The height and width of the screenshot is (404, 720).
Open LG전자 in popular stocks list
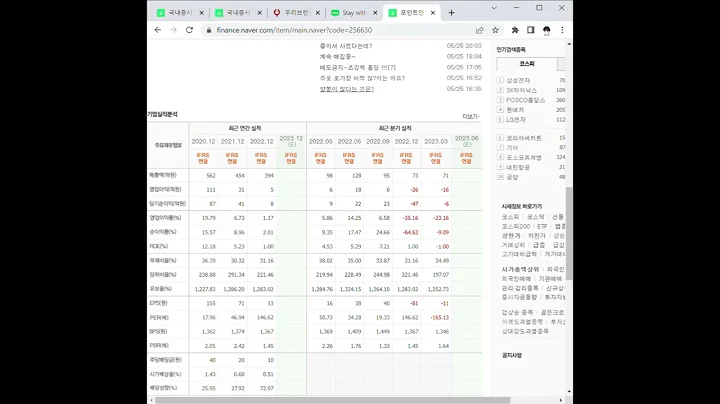(x=516, y=120)
